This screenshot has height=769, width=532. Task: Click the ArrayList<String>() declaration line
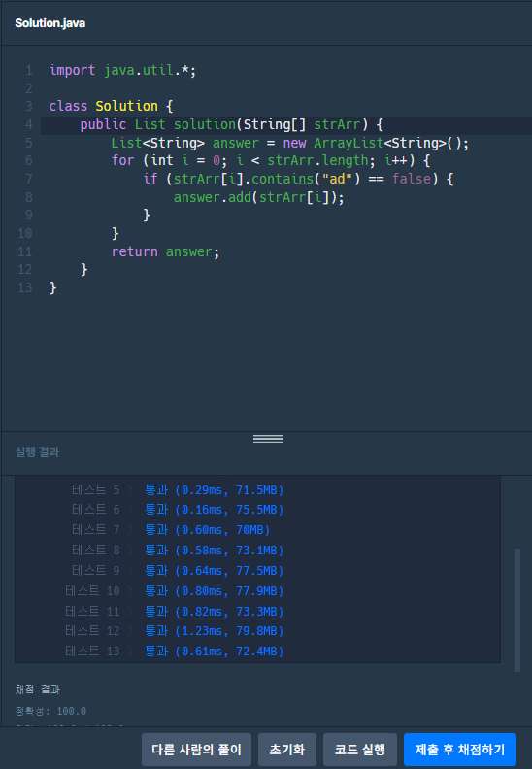pyautogui.click(x=289, y=143)
